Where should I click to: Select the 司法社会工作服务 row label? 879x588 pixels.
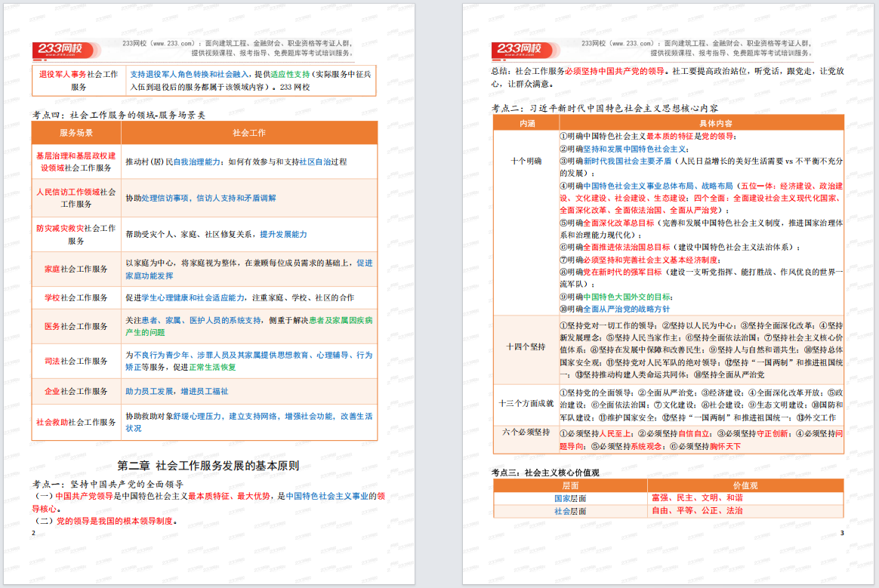(x=76, y=362)
